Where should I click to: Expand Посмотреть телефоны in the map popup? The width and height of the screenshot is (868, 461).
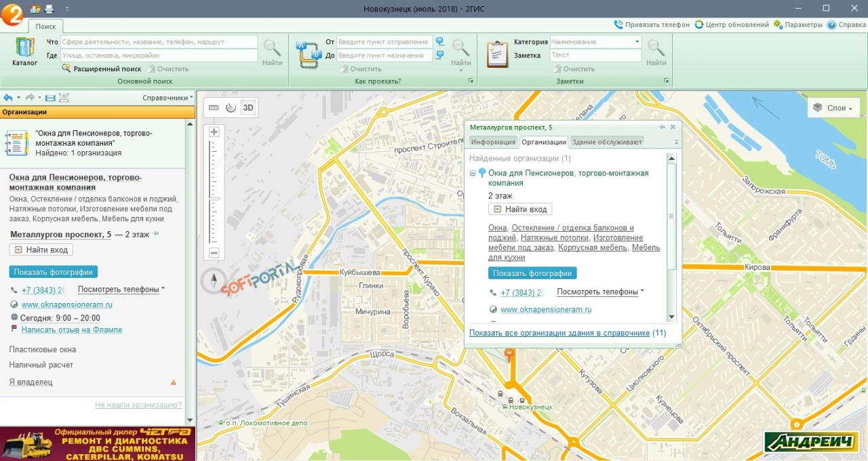600,292
